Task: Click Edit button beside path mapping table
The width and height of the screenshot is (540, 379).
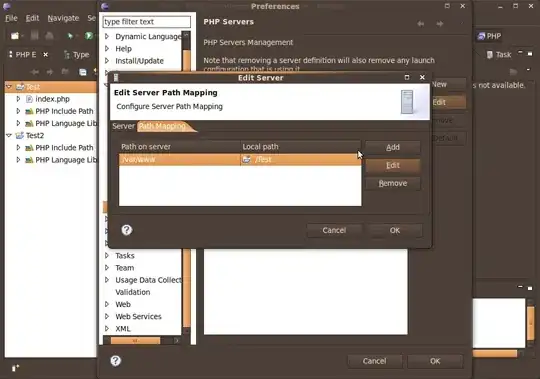Action: [x=393, y=165]
